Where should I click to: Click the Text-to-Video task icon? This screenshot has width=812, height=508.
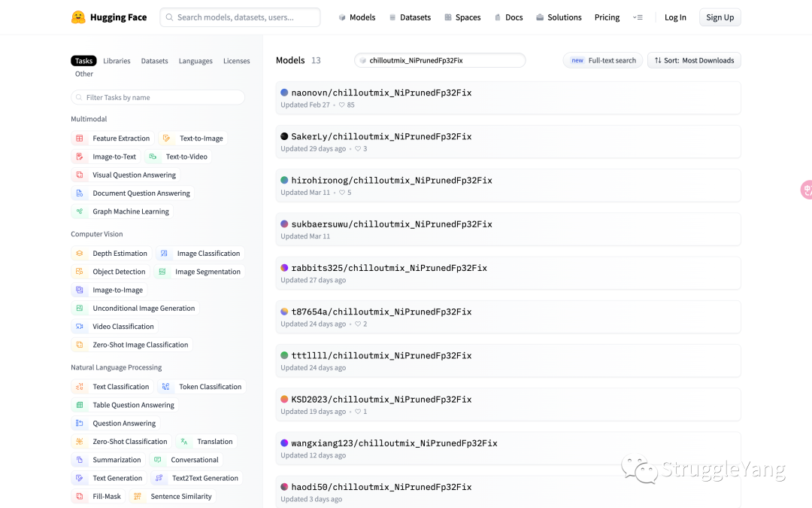coord(153,157)
